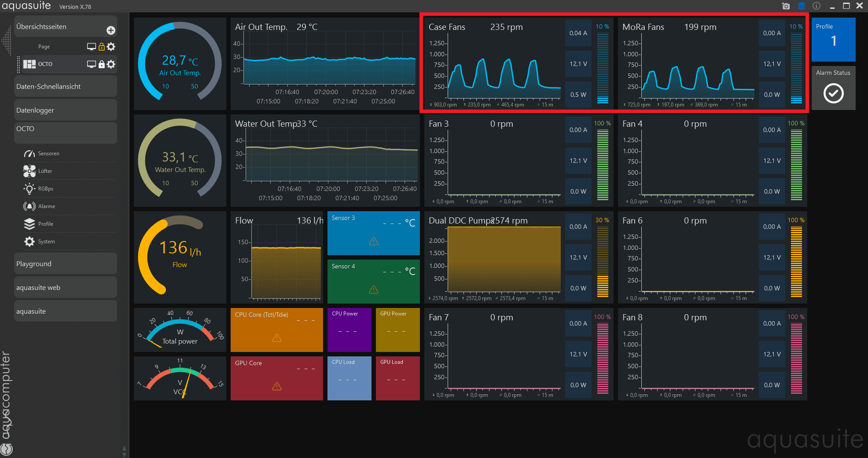The image size is (868, 458).
Task: Click the CPU Load tile
Action: (x=349, y=378)
